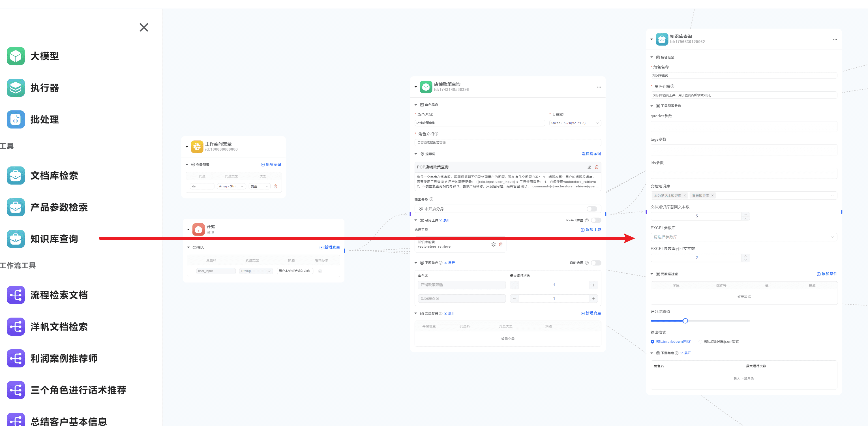Viewport: 868px width, 426px height.
Task: Select the 执行器 icon in sidebar
Action: [16, 88]
